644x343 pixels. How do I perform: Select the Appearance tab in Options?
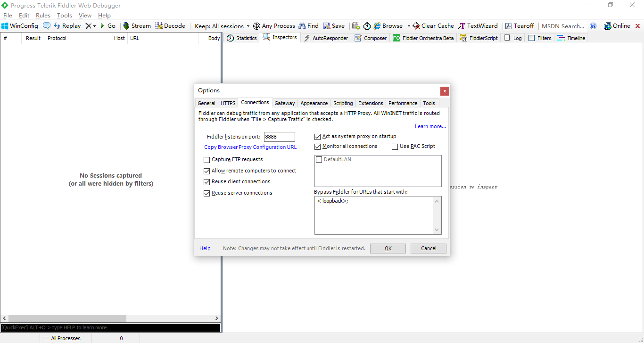[x=314, y=103]
